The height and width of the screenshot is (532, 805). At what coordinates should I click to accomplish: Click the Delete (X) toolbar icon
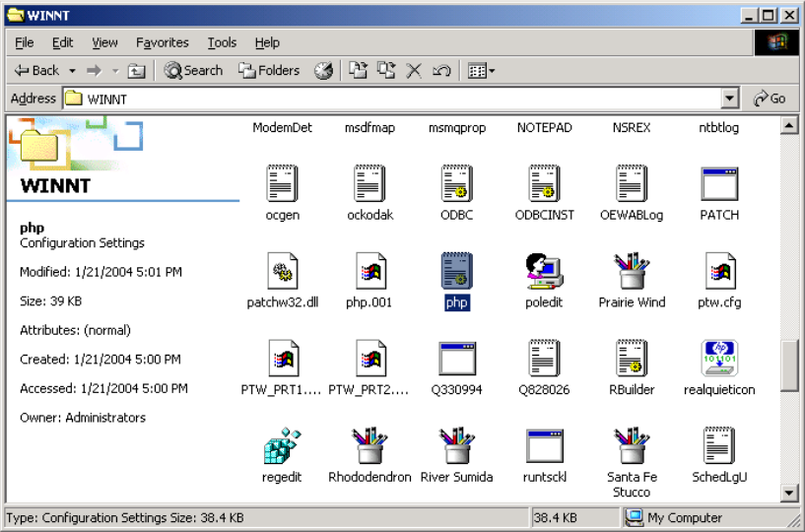point(414,71)
